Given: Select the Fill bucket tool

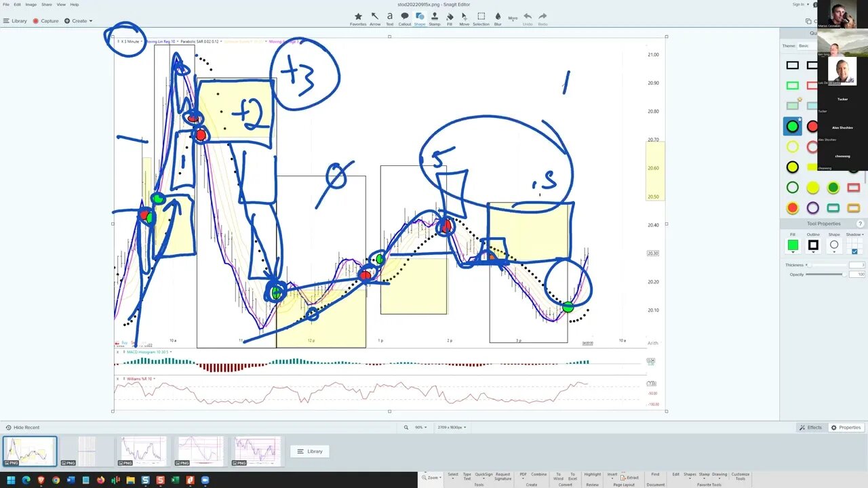Looking at the screenshot, I should [450, 18].
